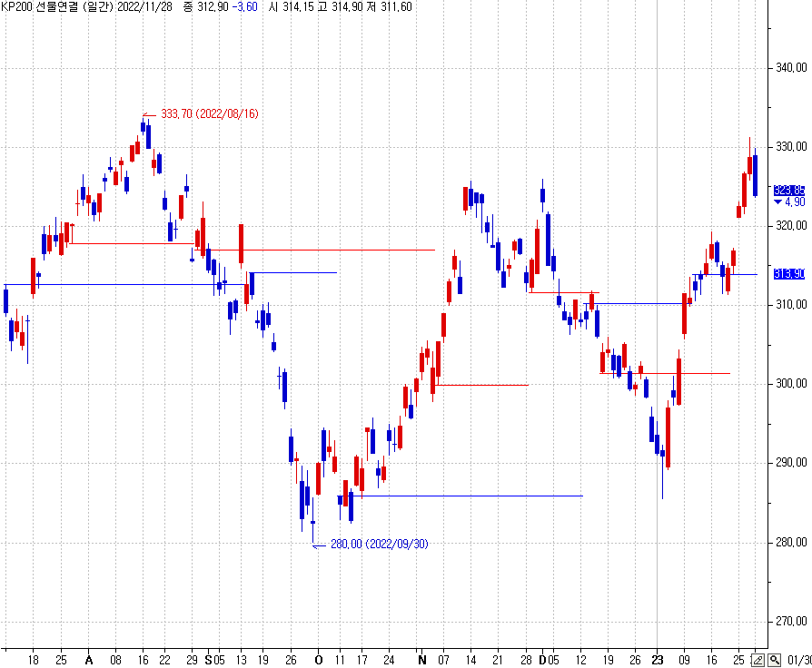Click the down arrow change indicator 4.90
Viewport: 812px width, 668px height.
pos(788,201)
